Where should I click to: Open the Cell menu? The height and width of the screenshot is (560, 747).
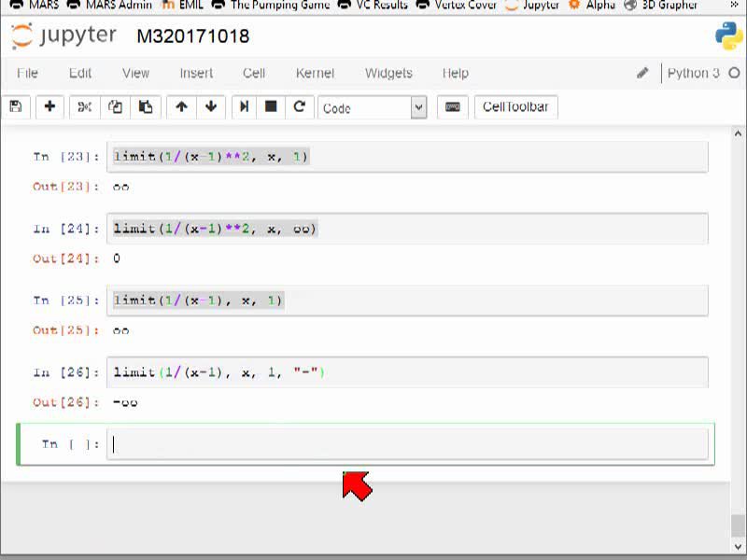pyautogui.click(x=253, y=73)
